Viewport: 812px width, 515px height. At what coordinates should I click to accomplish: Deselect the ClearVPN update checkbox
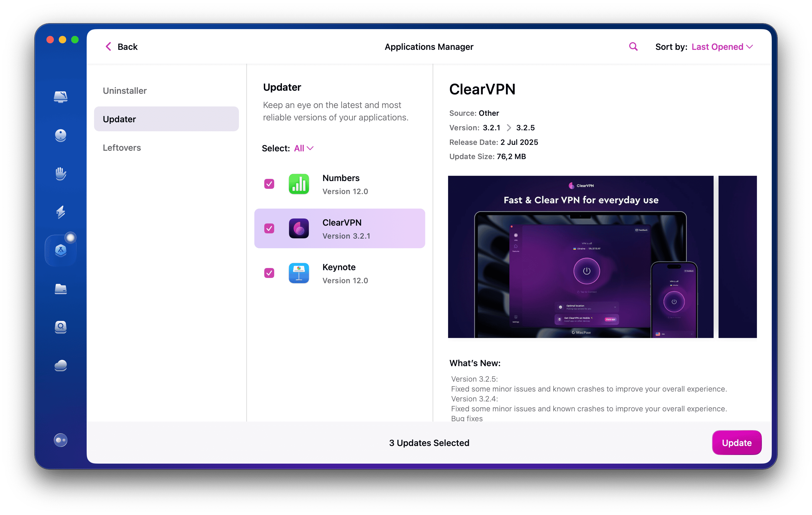point(269,228)
